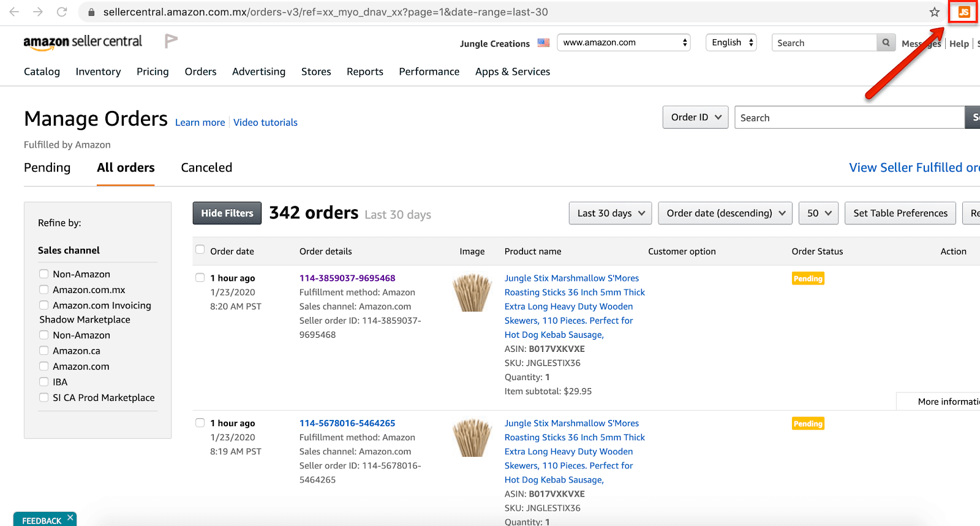The height and width of the screenshot is (526, 980).
Task: Click the top header Search input field
Action: tap(824, 43)
